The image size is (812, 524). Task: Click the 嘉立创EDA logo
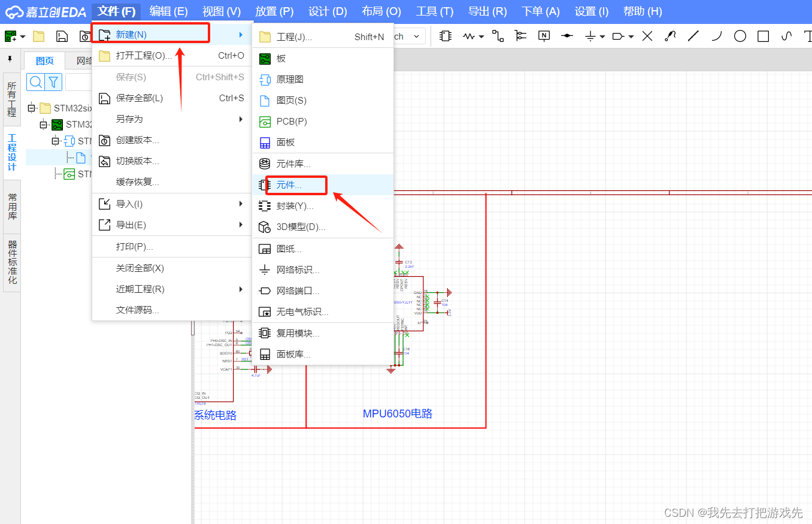46,11
